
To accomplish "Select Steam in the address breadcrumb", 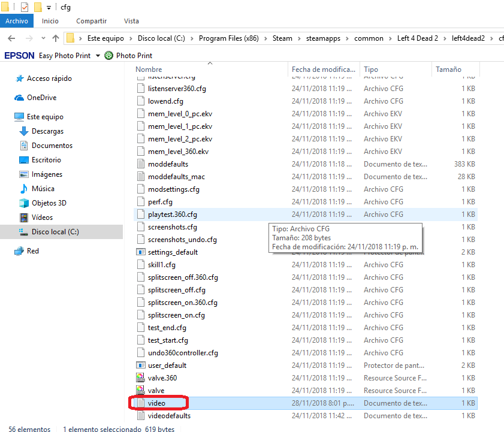I will [x=282, y=38].
